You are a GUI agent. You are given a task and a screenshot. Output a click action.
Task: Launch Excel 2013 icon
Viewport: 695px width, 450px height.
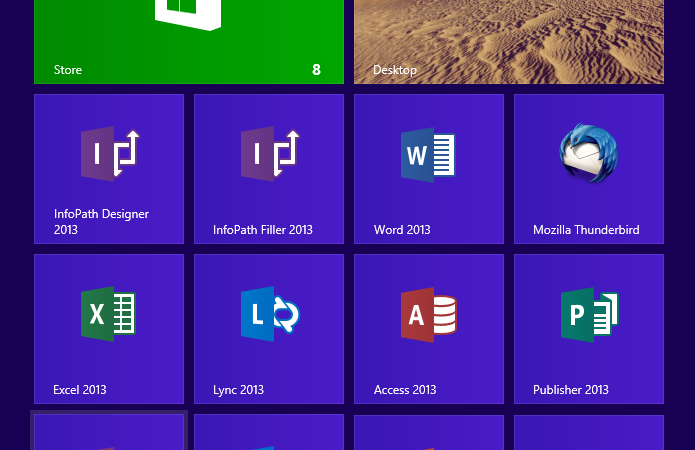109,314
